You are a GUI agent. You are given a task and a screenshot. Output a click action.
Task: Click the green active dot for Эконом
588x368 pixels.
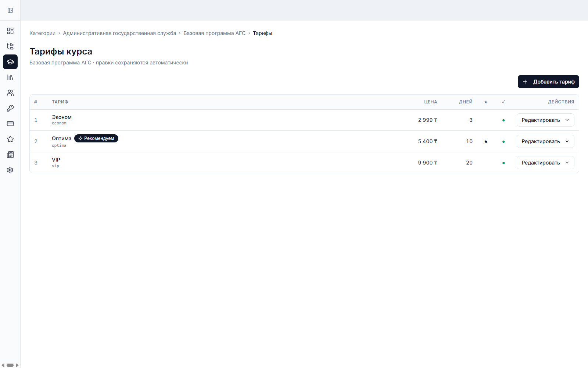click(503, 120)
